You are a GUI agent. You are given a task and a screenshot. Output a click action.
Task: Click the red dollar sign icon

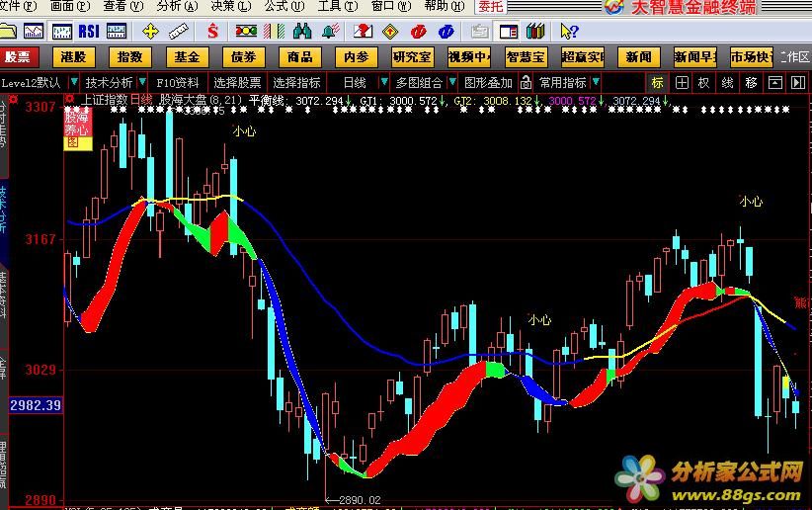click(x=213, y=32)
